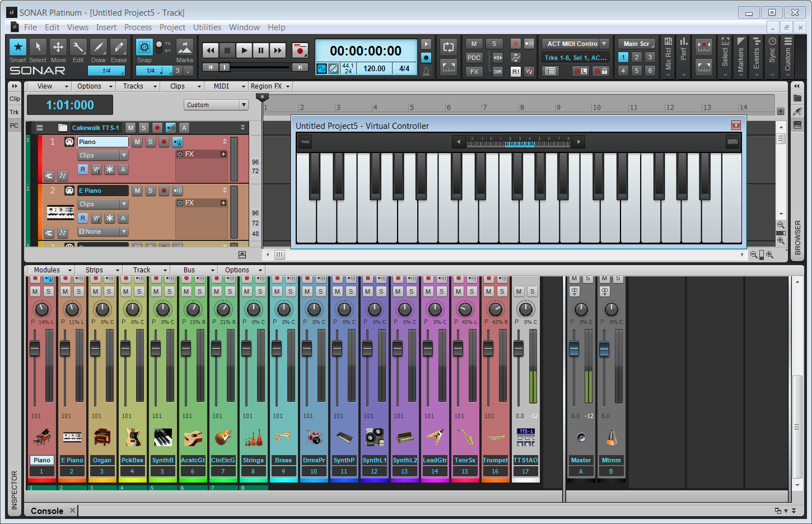Toggle PDC override button
812x524 pixels.
pyautogui.click(x=474, y=58)
